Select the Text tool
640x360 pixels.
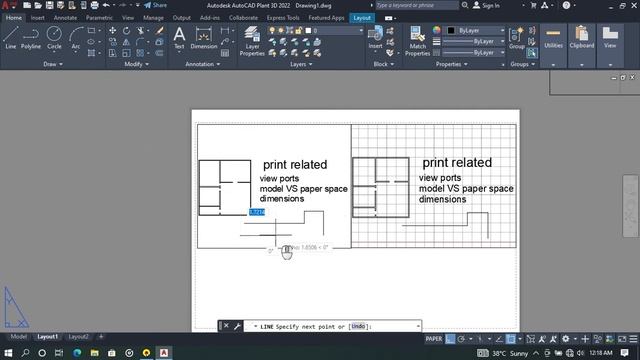(x=179, y=38)
